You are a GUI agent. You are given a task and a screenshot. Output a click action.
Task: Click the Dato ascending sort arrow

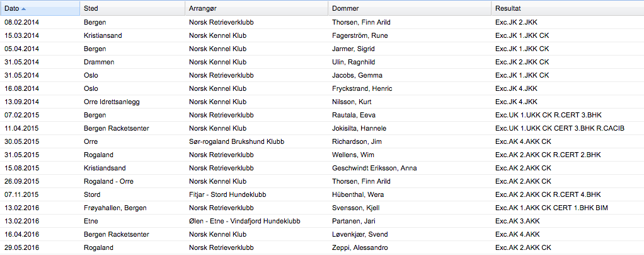(x=24, y=9)
